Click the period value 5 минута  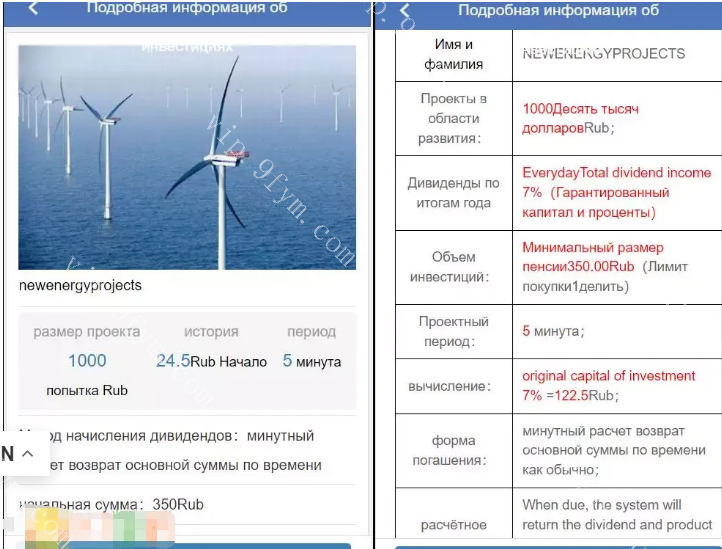[311, 361]
